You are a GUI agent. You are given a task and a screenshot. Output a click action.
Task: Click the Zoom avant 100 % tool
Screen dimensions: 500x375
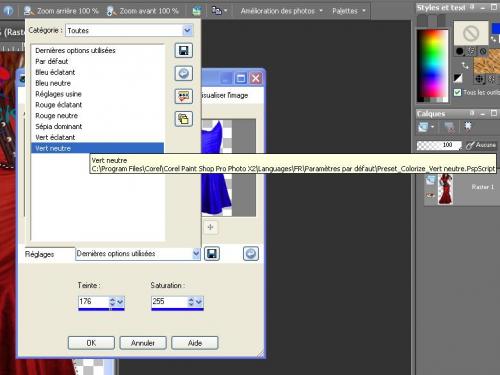143,11
